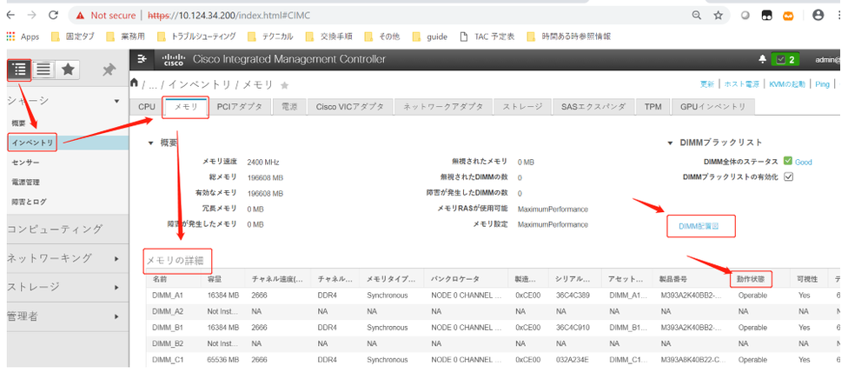This screenshot has width=868, height=379.
Task: Switch to the TPM tab
Action: point(653,106)
